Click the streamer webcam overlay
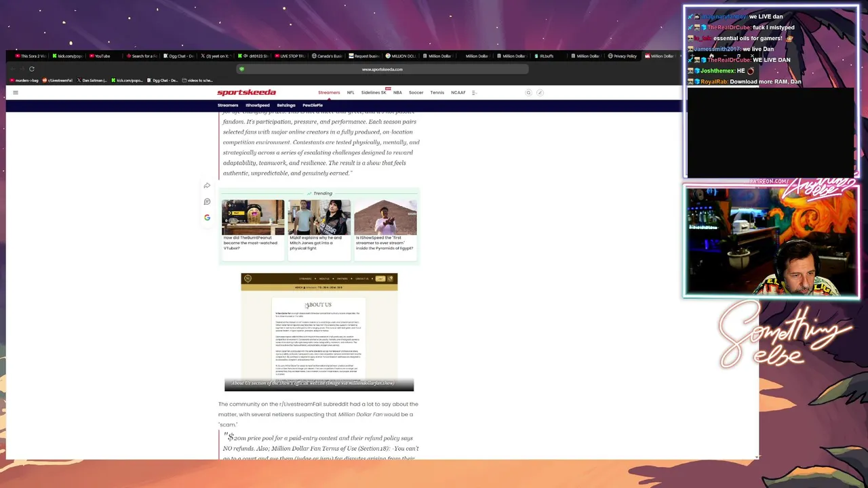868x488 pixels. (772, 242)
